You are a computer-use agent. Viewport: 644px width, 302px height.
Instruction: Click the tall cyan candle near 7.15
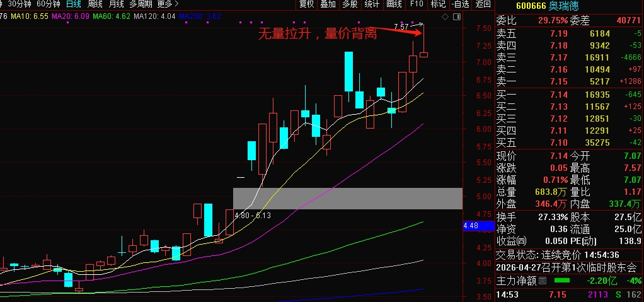tap(348, 71)
